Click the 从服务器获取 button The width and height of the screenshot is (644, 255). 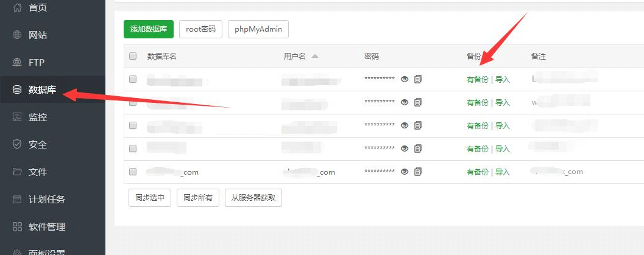tap(253, 198)
